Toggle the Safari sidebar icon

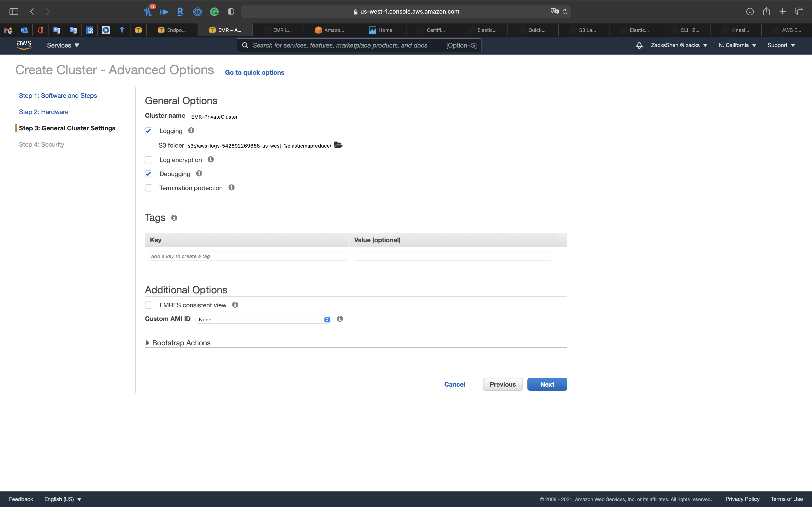[14, 11]
